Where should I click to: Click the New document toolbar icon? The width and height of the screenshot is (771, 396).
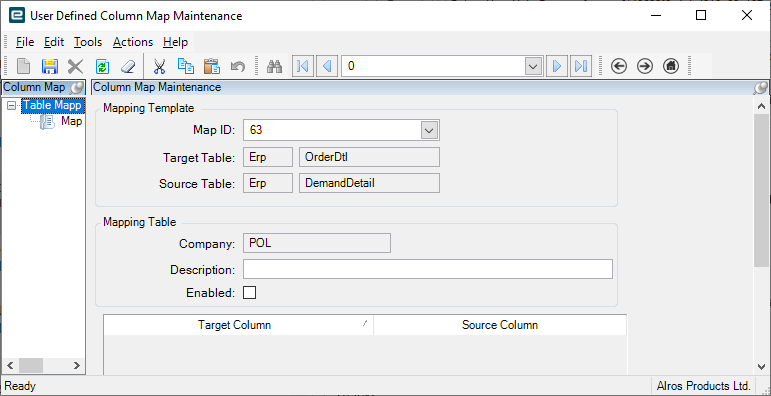coord(24,66)
